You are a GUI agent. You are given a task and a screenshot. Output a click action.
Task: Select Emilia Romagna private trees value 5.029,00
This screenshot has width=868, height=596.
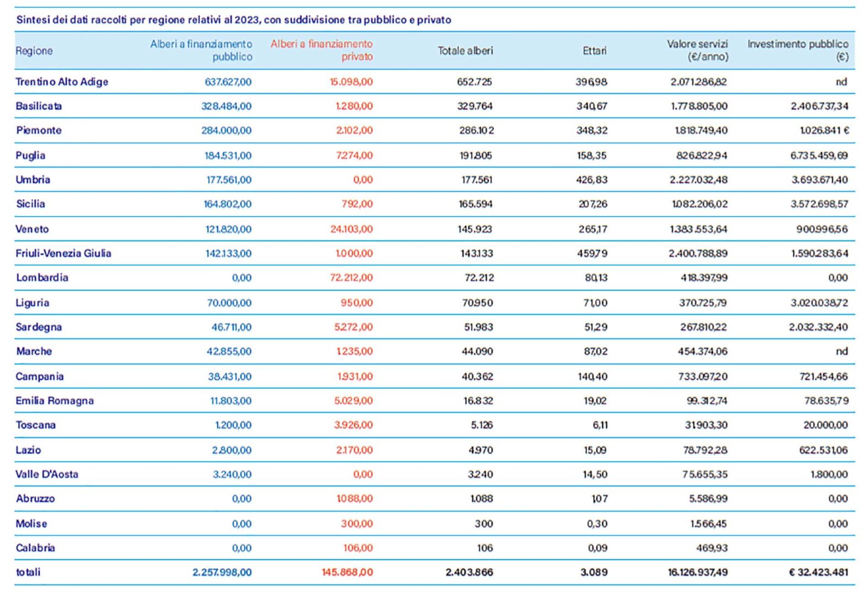(353, 401)
